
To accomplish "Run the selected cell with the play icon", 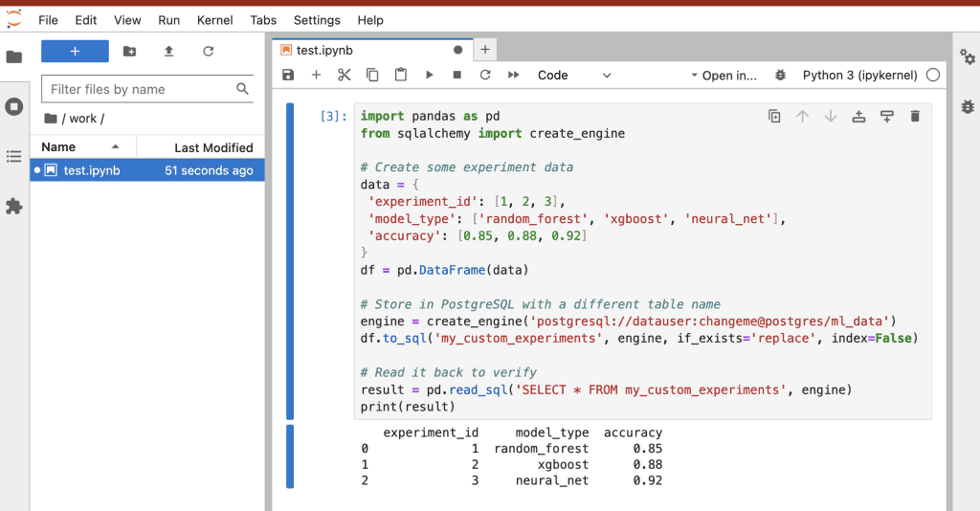I will click(429, 75).
